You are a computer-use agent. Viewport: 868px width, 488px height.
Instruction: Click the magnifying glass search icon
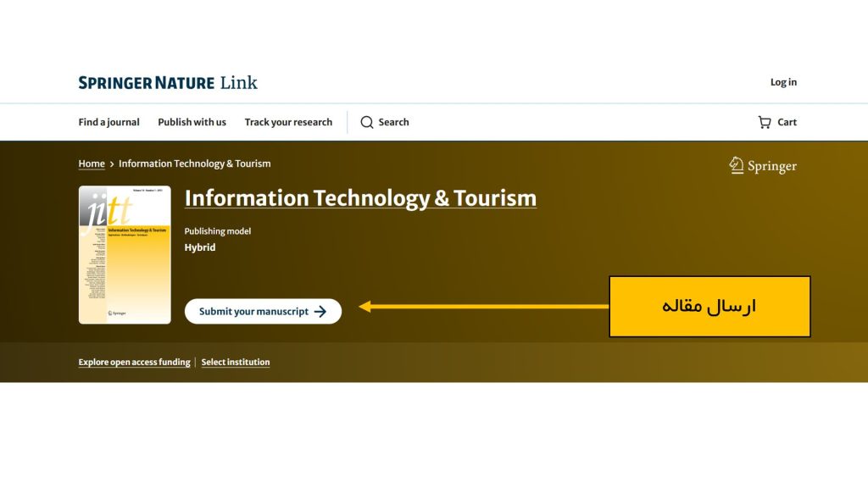[x=367, y=122]
